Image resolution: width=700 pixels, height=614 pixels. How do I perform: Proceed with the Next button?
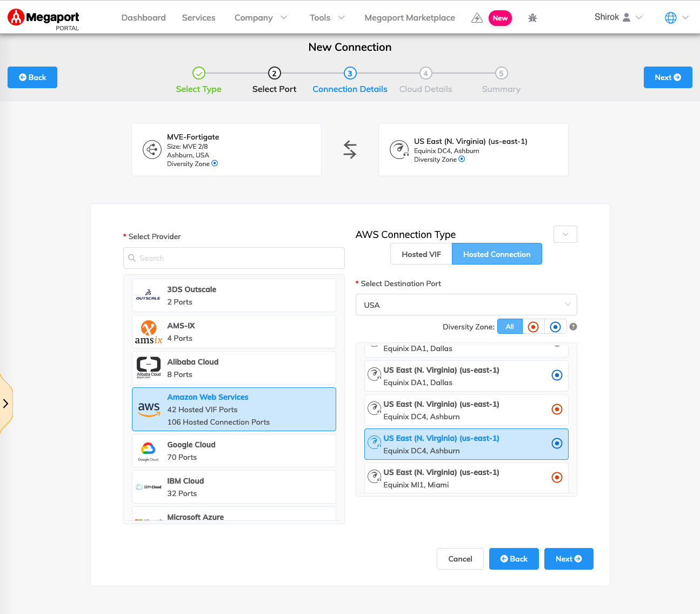click(569, 559)
